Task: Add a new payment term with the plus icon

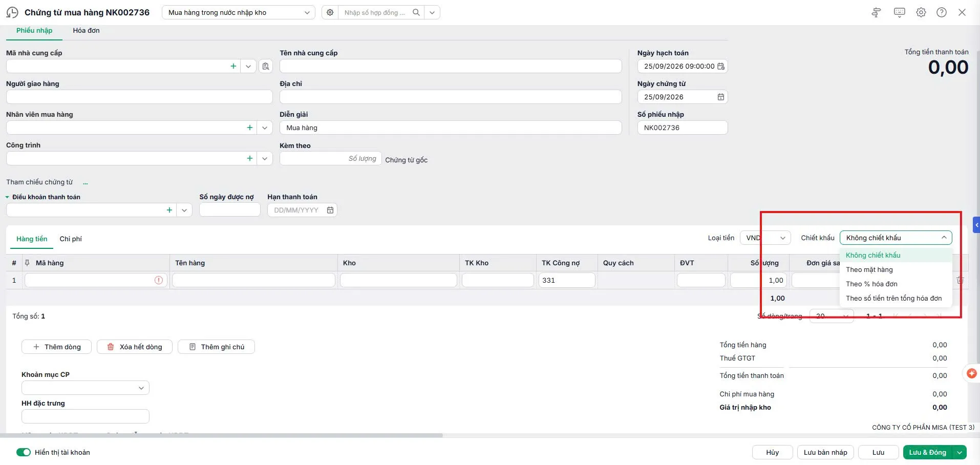Action: pos(169,210)
